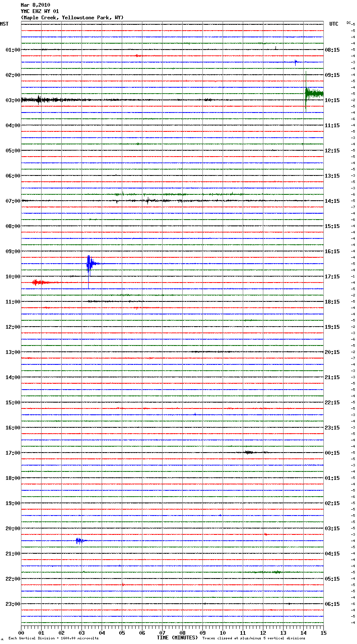Click the Traces clipped footnote text
This screenshot has width=357, height=644.
(254, 638)
